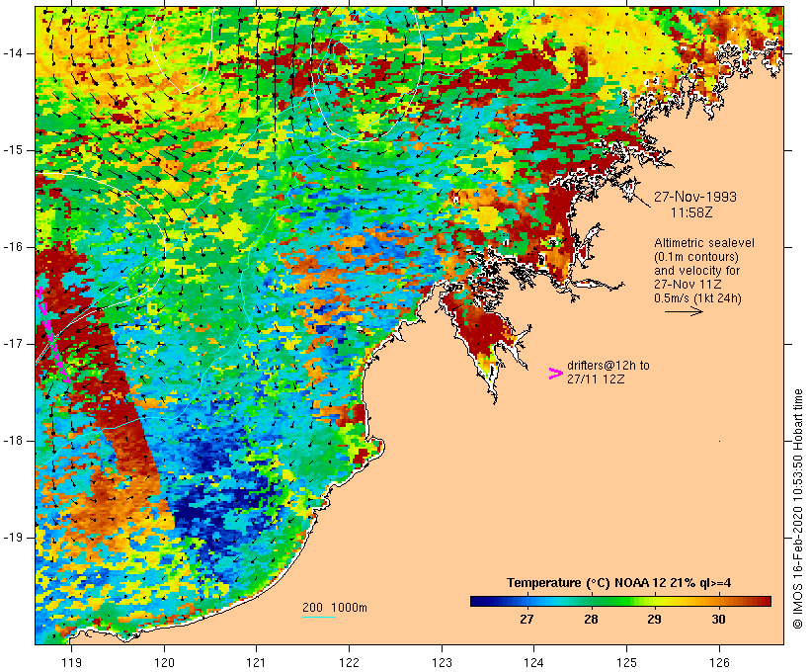810x672 pixels.
Task: Click the latitude axis label -16
Action: click(x=13, y=247)
